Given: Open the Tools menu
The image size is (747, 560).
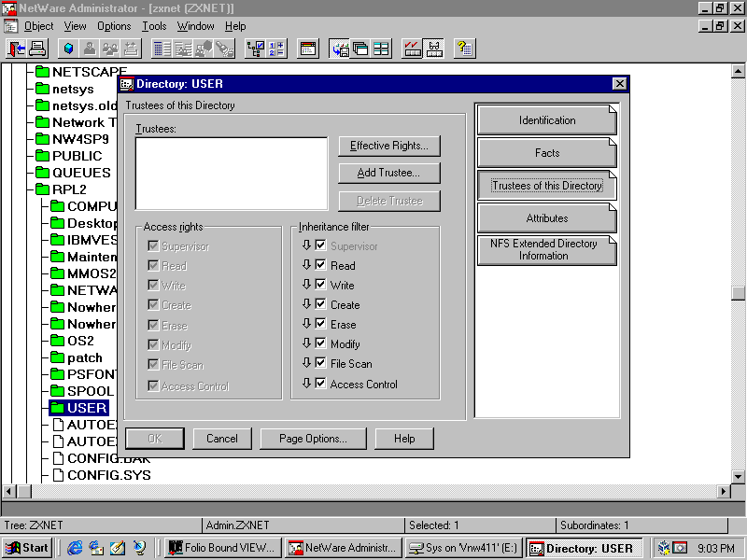Looking at the screenshot, I should tap(154, 26).
